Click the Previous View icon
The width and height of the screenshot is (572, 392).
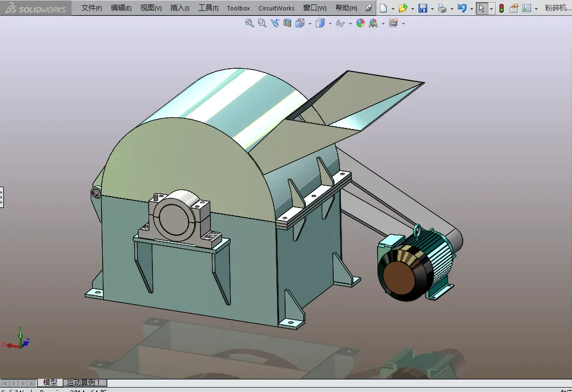[x=274, y=23]
